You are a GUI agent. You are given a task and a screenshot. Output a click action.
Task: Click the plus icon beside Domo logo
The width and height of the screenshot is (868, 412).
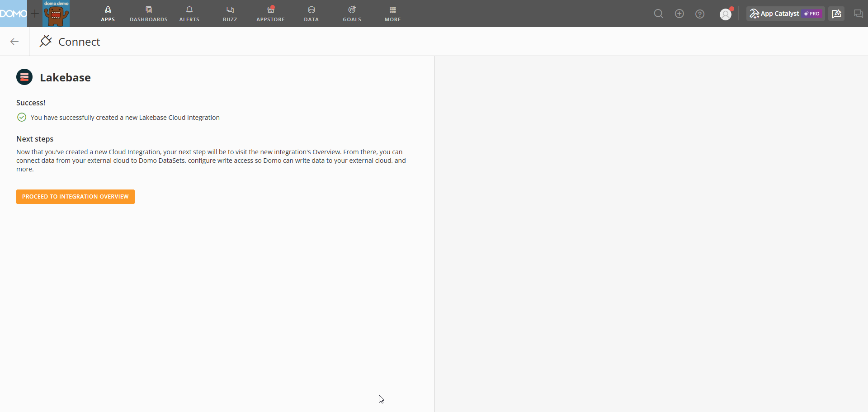point(35,14)
